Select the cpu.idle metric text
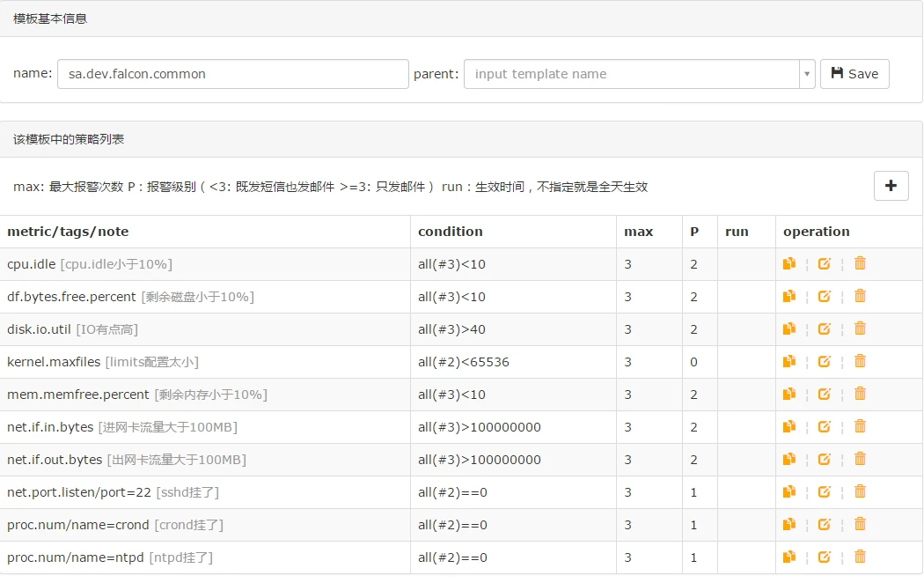This screenshot has width=924, height=583. coord(31,264)
